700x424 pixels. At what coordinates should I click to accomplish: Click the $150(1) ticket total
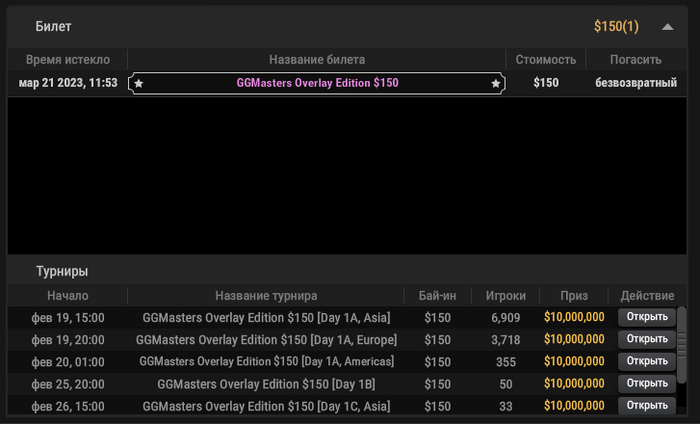(616, 26)
